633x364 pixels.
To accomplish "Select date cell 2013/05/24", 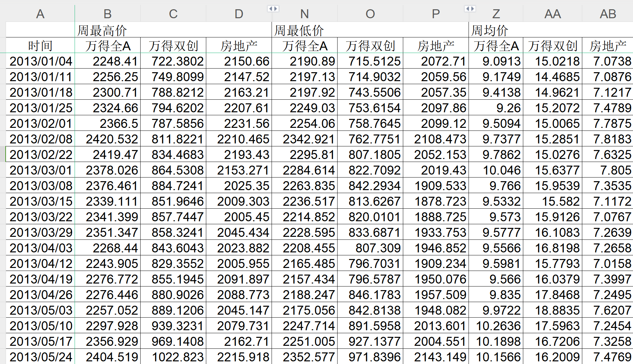I will [x=40, y=356].
